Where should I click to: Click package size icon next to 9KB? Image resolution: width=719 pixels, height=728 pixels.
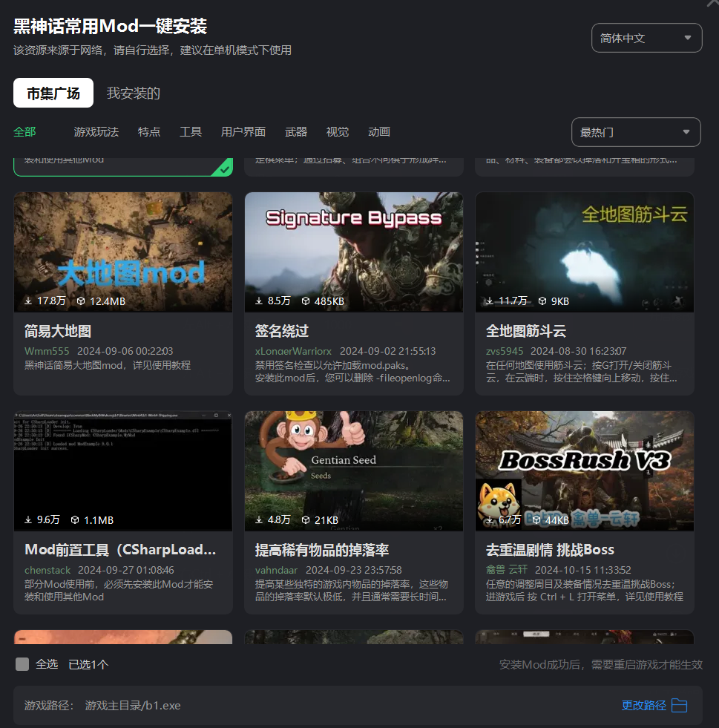click(542, 301)
